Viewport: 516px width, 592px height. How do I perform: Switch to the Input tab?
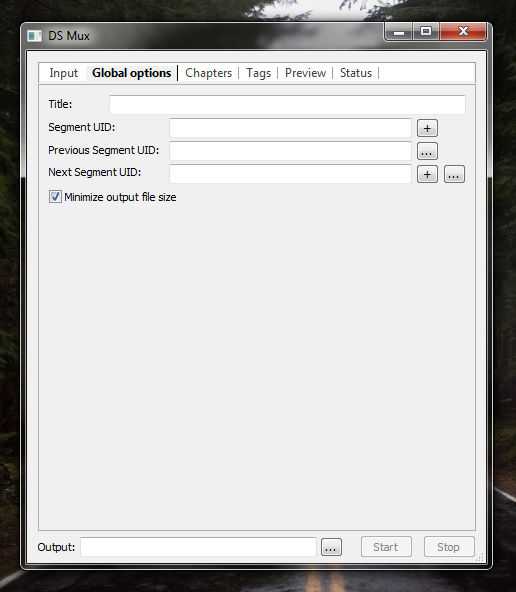tap(63, 73)
